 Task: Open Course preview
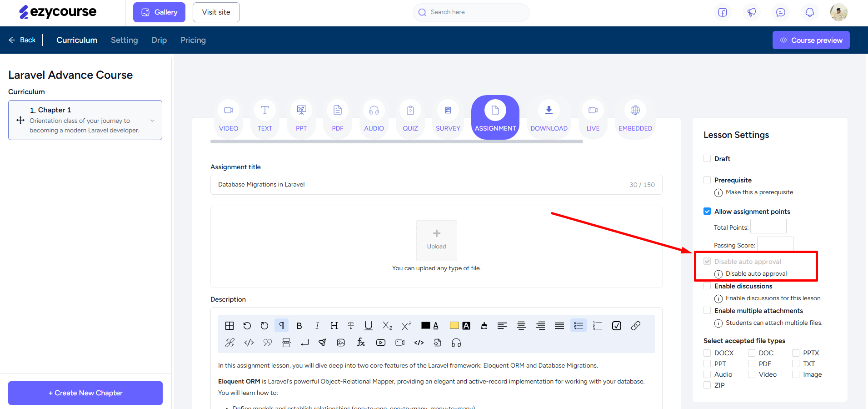(811, 40)
